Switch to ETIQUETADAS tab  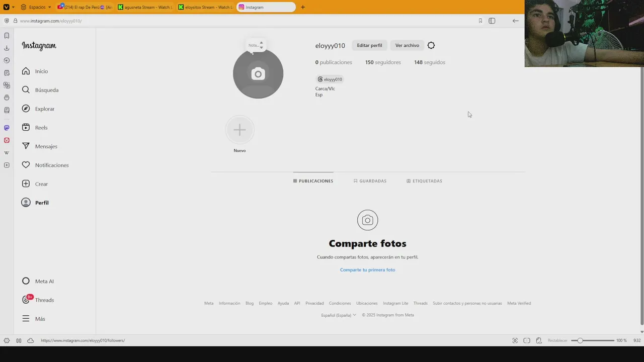click(x=424, y=181)
